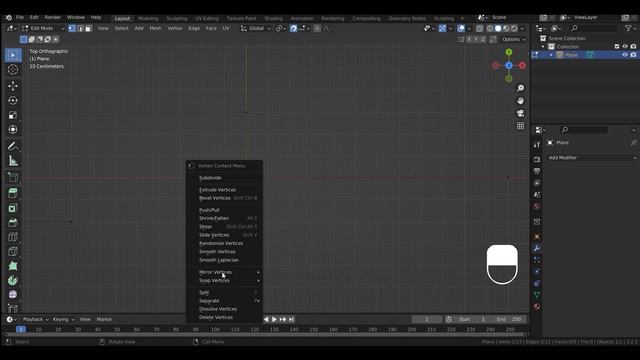This screenshot has width=640, height=360.
Task: Open the Object Data properties tab
Action: [x=537, y=295]
